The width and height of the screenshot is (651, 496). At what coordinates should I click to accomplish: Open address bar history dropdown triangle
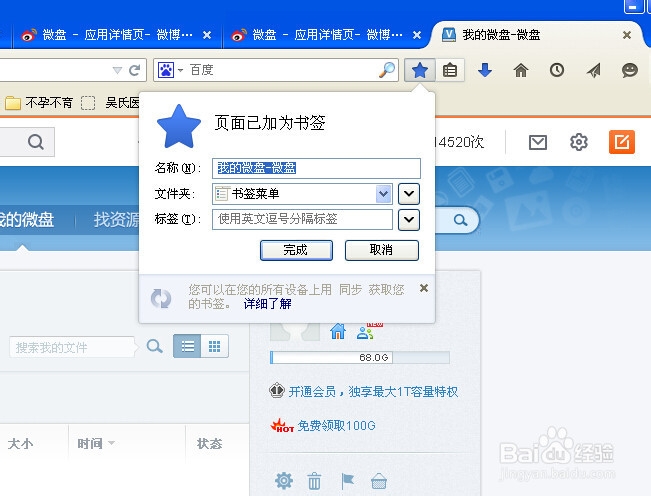(117, 70)
